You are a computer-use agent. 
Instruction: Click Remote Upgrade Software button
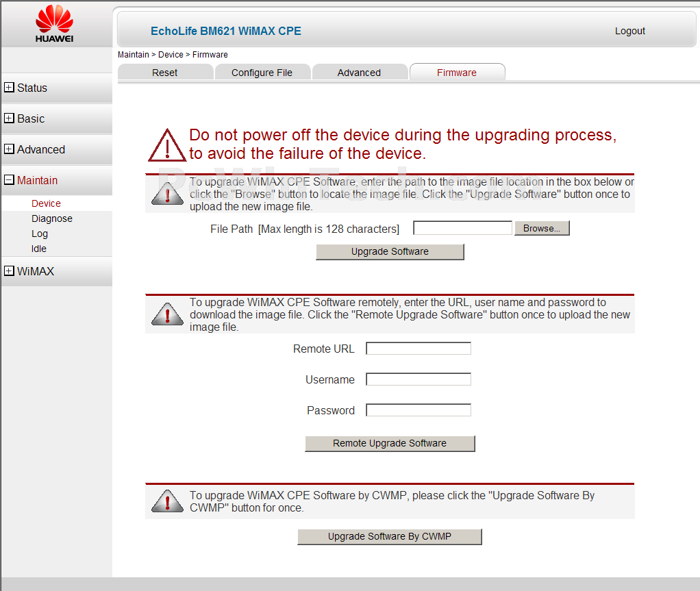click(x=390, y=443)
